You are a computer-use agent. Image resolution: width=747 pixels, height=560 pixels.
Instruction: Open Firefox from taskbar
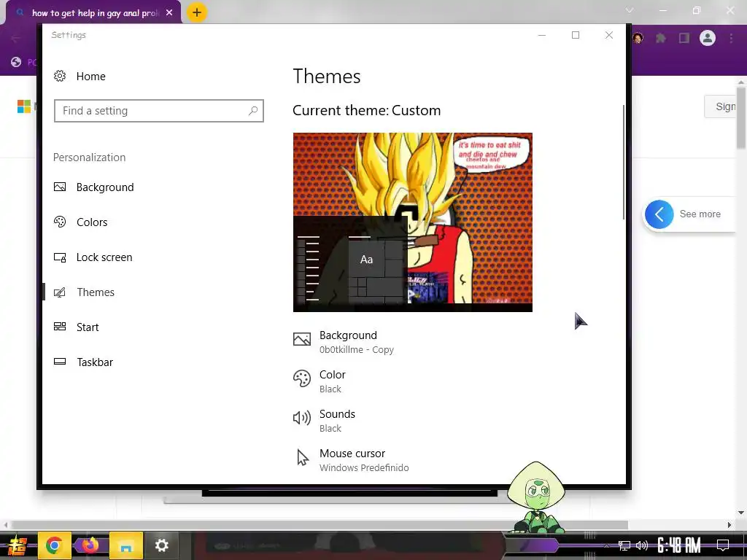90,545
